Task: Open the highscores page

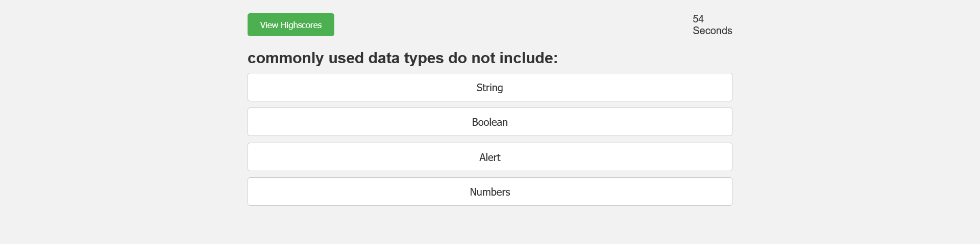Action: 290,25
